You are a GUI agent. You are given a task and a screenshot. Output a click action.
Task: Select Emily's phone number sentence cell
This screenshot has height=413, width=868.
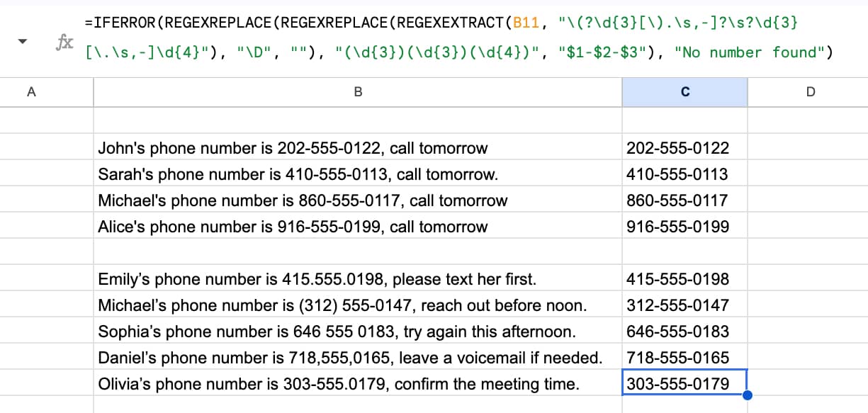pos(317,279)
